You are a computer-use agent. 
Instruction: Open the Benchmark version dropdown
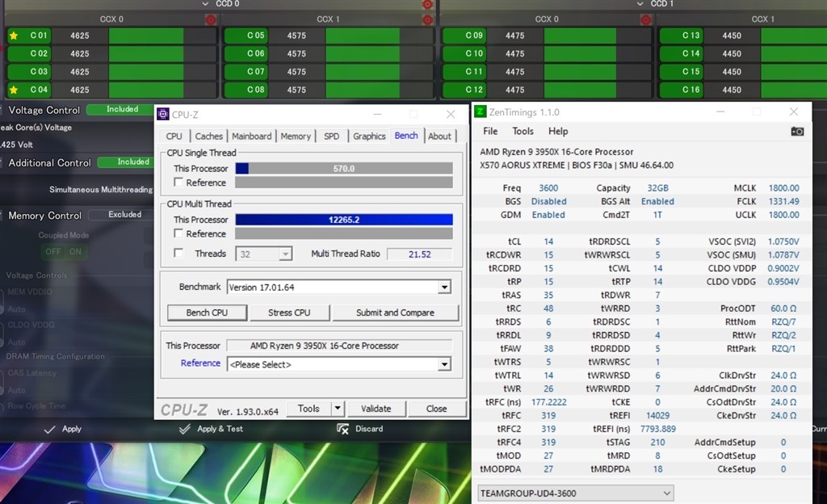pyautogui.click(x=444, y=288)
